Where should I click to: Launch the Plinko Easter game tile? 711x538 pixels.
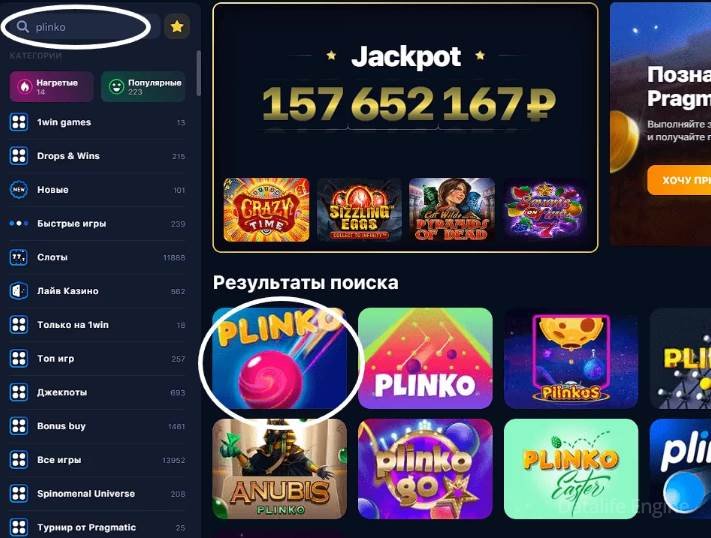click(571, 469)
